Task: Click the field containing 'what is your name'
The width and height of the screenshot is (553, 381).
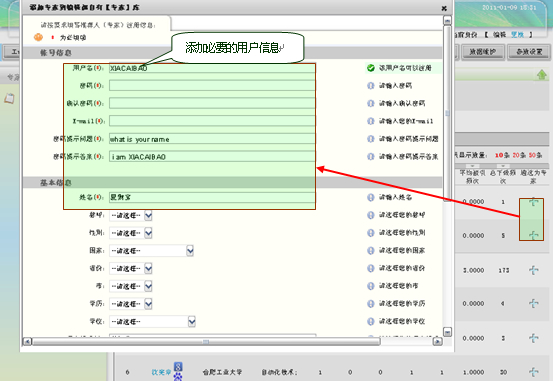Action: point(212,139)
